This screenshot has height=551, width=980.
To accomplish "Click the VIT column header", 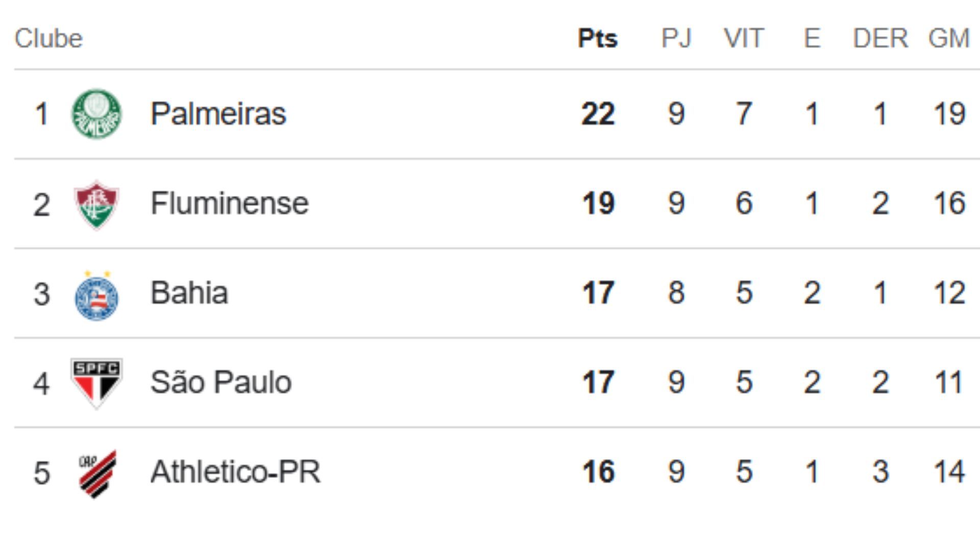I will point(744,38).
